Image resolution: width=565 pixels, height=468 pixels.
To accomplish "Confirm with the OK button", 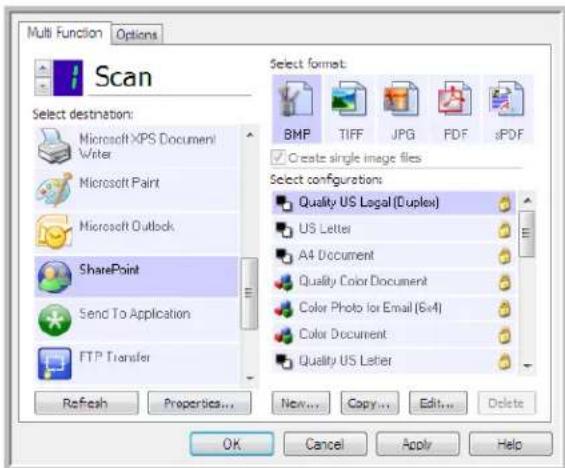I will (232, 444).
